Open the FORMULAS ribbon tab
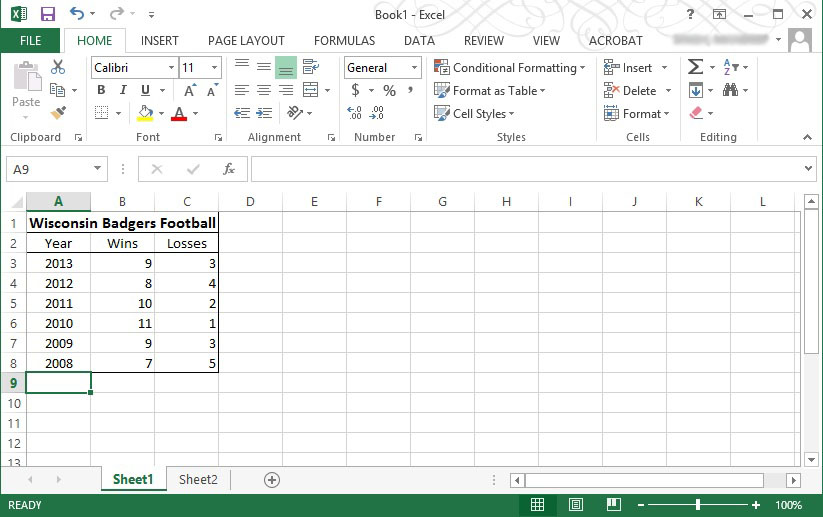 pos(344,40)
